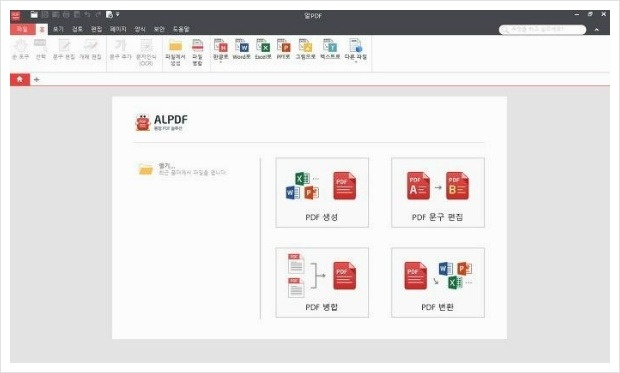Switch to the 보안 (Security) ribbon tab
This screenshot has height=373, width=620.
pyautogui.click(x=159, y=29)
